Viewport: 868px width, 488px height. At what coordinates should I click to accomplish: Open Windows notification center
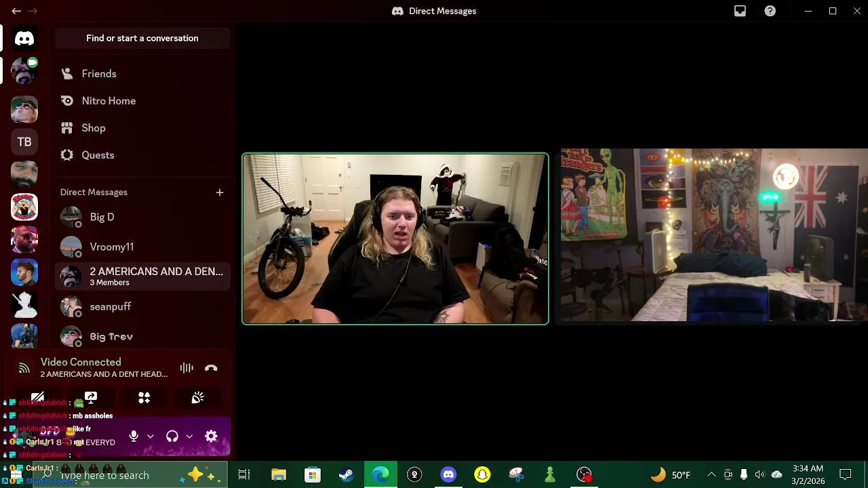[x=846, y=475]
